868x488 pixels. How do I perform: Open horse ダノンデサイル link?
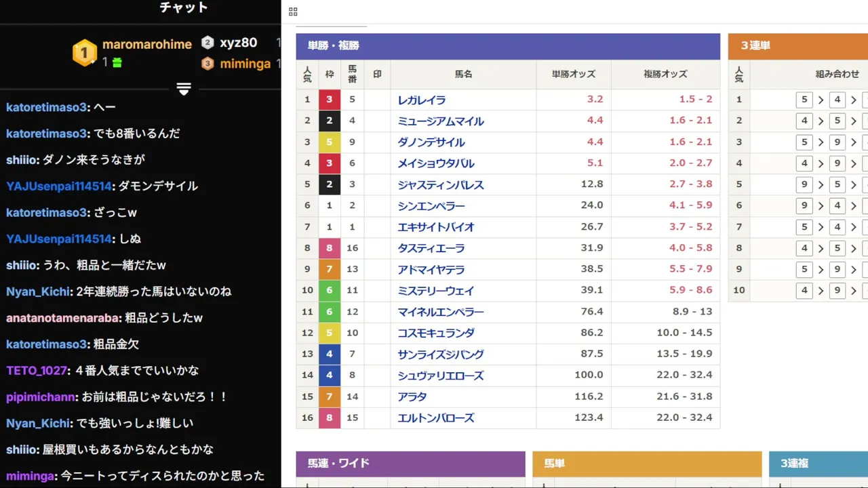click(431, 142)
